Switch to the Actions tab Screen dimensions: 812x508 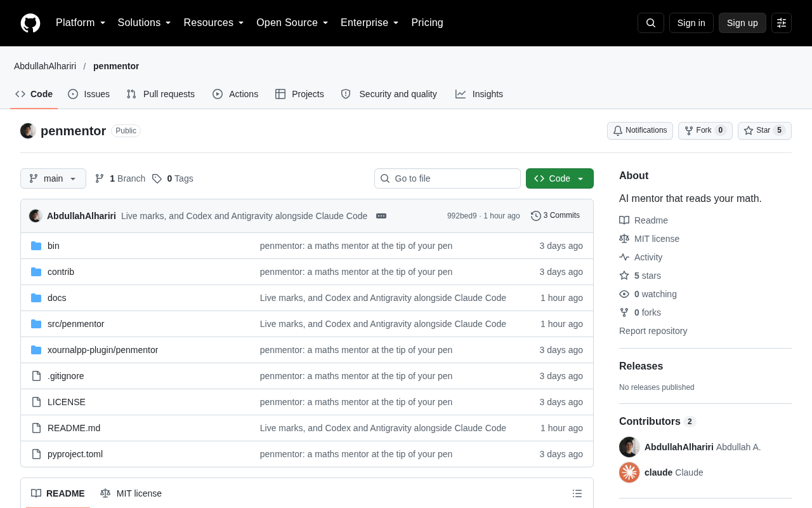(x=235, y=94)
